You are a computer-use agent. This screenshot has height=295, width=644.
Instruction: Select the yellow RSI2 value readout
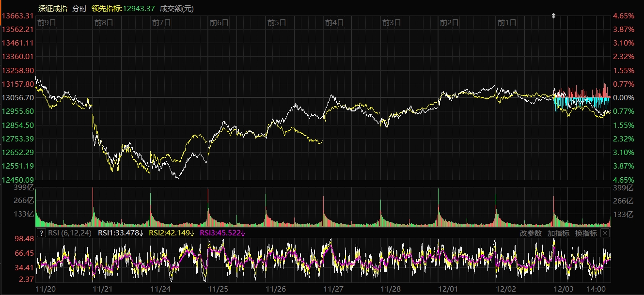[171, 233]
